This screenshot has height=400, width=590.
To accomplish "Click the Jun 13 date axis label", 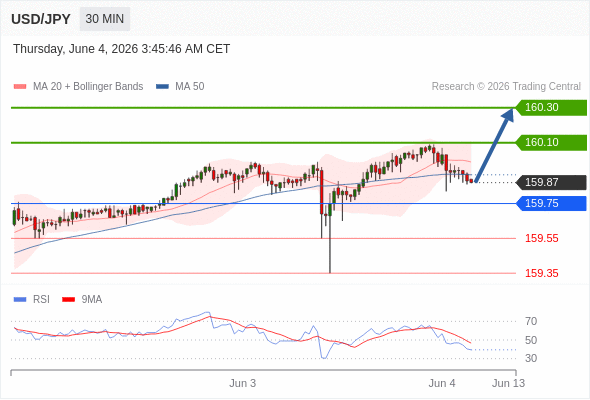I will pos(508,383).
